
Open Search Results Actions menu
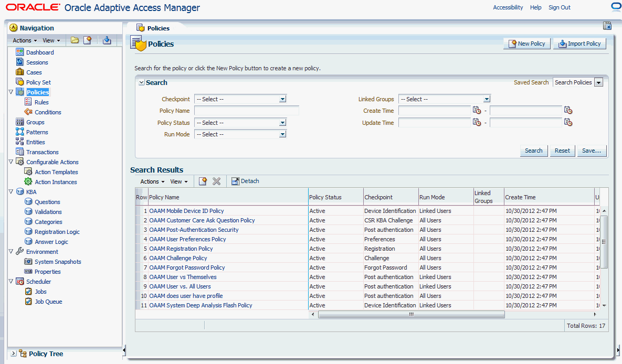tap(152, 181)
